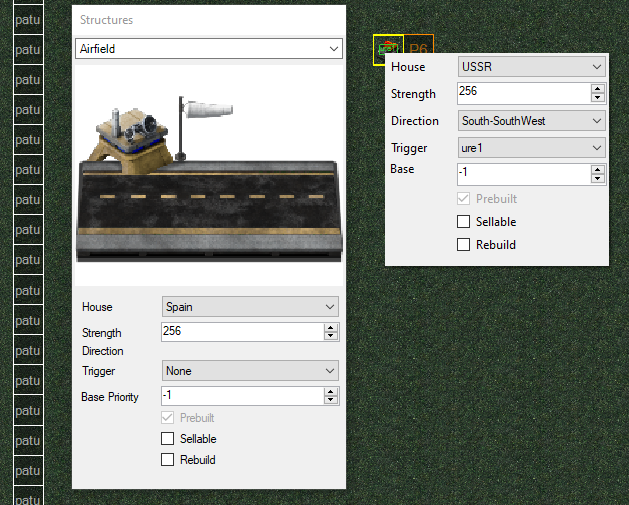The image size is (629, 505).
Task: Increase Strength in the Structures panel
Action: (x=331, y=328)
